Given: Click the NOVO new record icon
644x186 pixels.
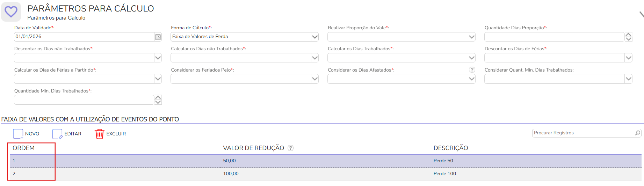Looking at the screenshot, I should (18, 134).
